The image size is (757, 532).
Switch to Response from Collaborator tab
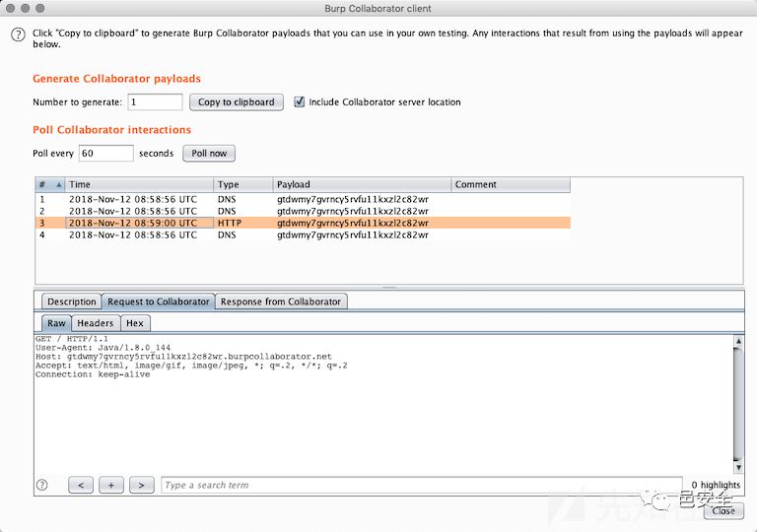tap(281, 301)
